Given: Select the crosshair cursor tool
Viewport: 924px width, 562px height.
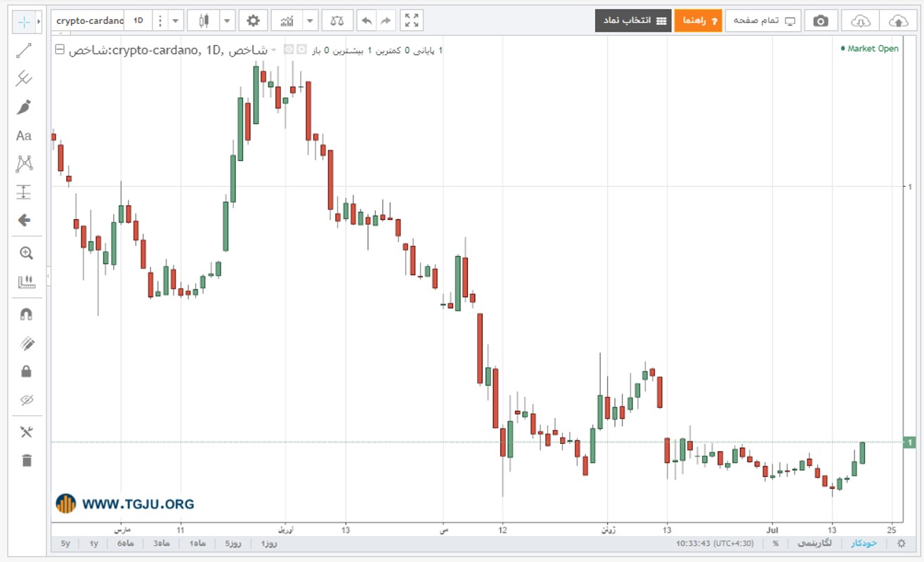Looking at the screenshot, I should click(x=24, y=22).
